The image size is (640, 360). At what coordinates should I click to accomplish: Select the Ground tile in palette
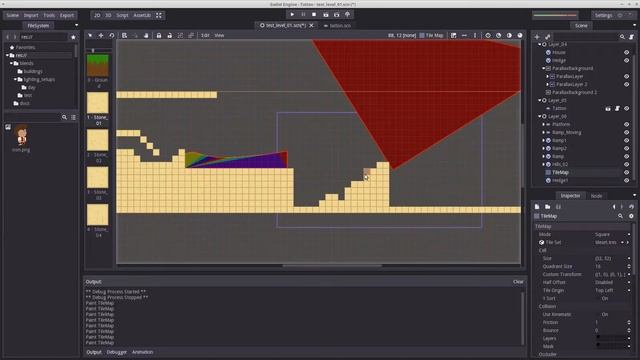click(x=98, y=65)
